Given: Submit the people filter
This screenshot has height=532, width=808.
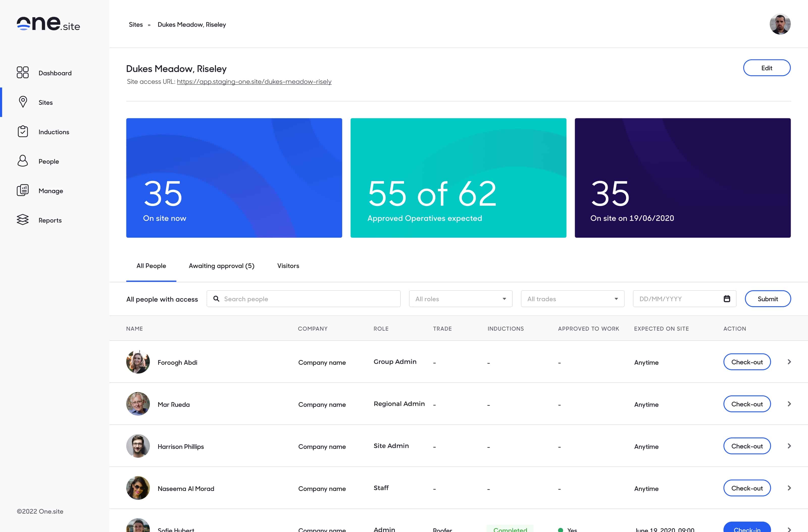Looking at the screenshot, I should click(767, 299).
